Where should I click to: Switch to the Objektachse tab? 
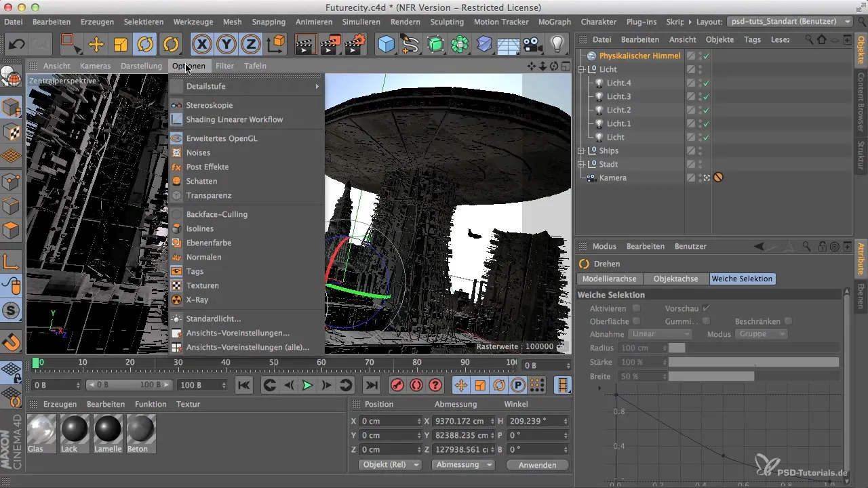point(675,279)
